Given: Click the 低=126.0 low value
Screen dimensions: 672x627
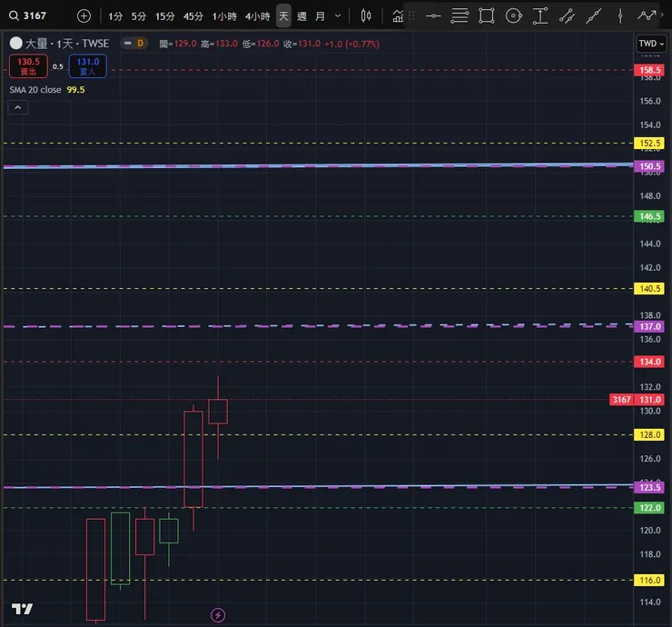Looking at the screenshot, I should point(261,44).
